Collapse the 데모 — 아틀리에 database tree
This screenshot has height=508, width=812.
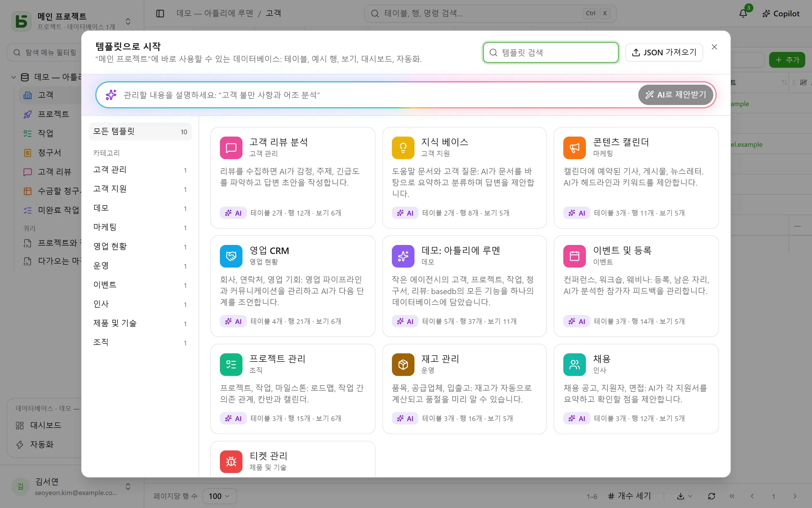pyautogui.click(x=14, y=77)
